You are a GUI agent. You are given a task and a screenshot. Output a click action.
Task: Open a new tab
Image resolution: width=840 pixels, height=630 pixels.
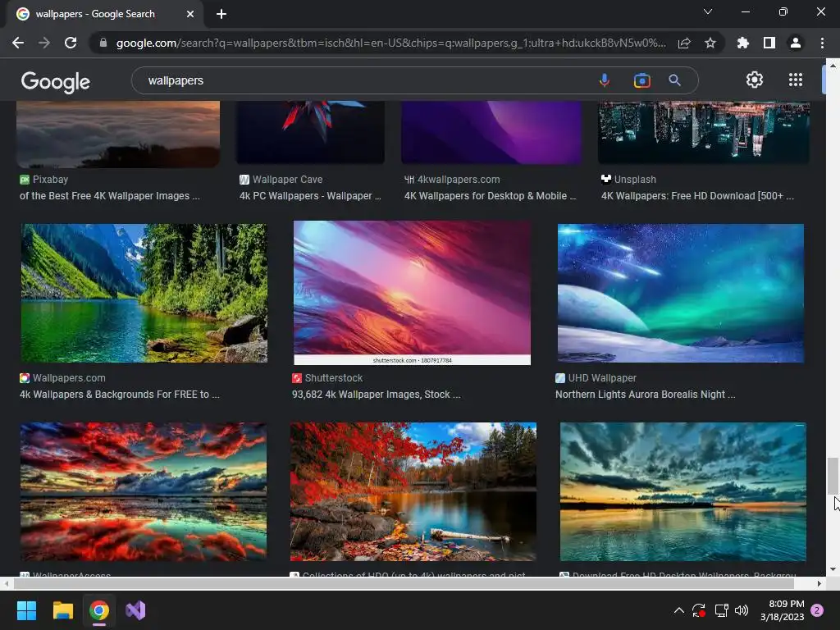pos(221,14)
